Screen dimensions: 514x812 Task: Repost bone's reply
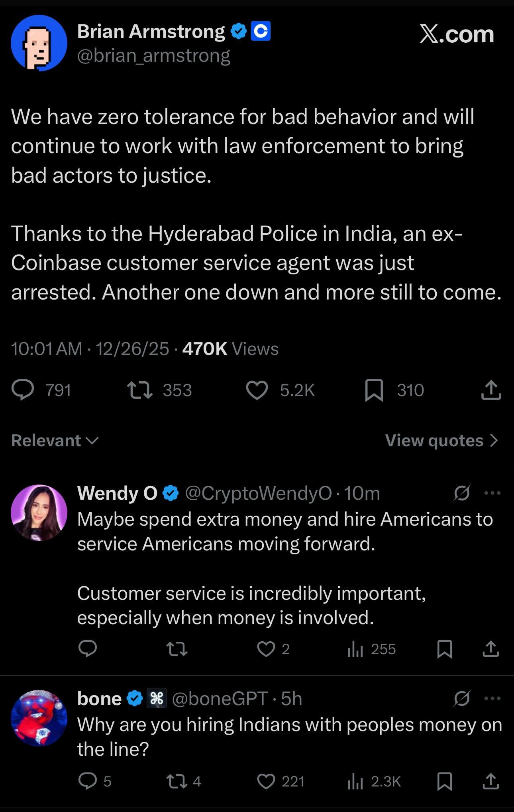pos(177,781)
